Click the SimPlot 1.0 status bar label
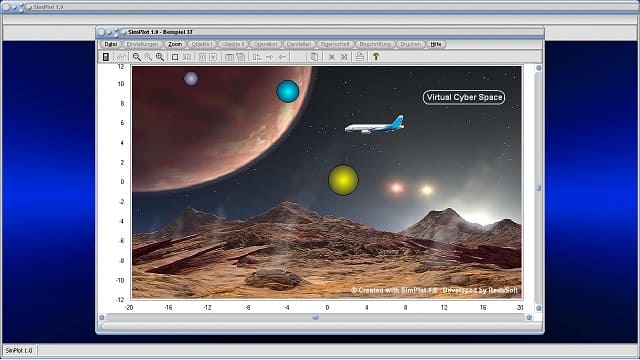This screenshot has width=640, height=360. (19, 351)
